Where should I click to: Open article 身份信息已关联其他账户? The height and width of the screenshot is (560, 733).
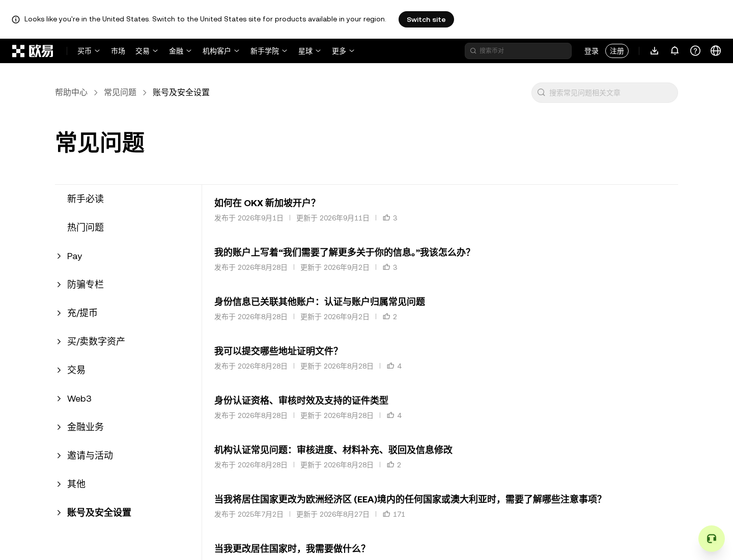[320, 301]
